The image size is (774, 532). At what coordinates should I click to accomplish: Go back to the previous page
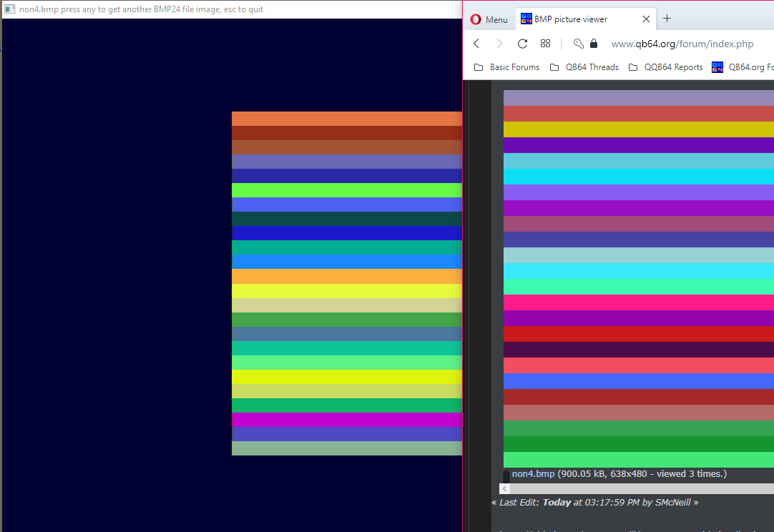477,44
